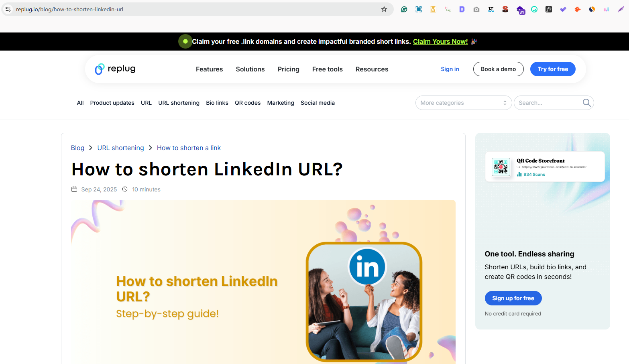Viewport: 629px width, 364px height.
Task: Switch to the QR codes category tab
Action: point(247,103)
